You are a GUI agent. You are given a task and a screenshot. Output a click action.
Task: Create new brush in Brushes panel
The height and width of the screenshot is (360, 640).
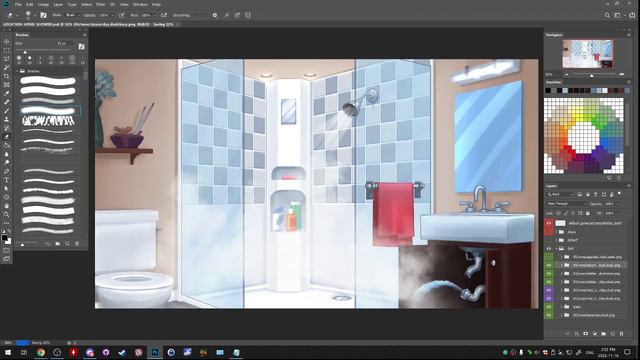pos(67,244)
